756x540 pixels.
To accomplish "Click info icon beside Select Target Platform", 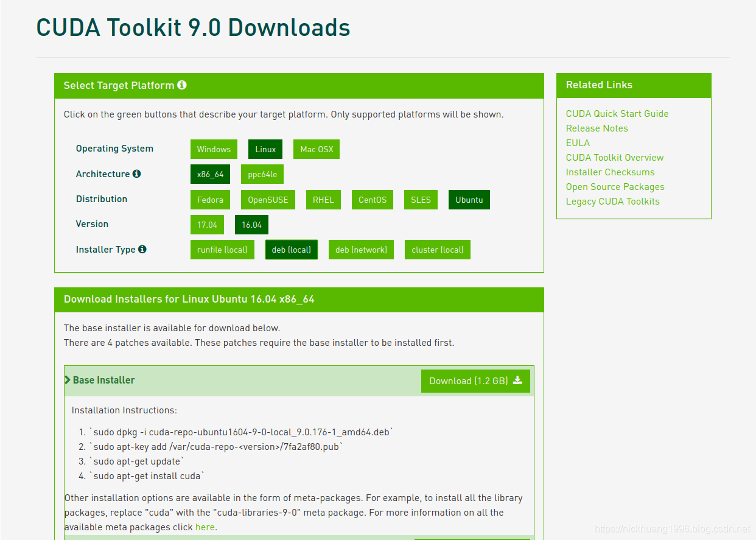I will 181,85.
